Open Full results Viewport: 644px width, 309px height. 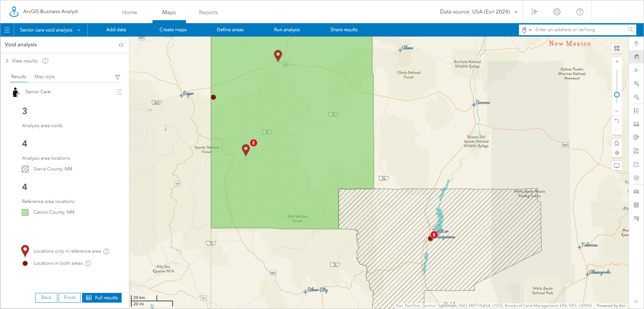click(102, 298)
